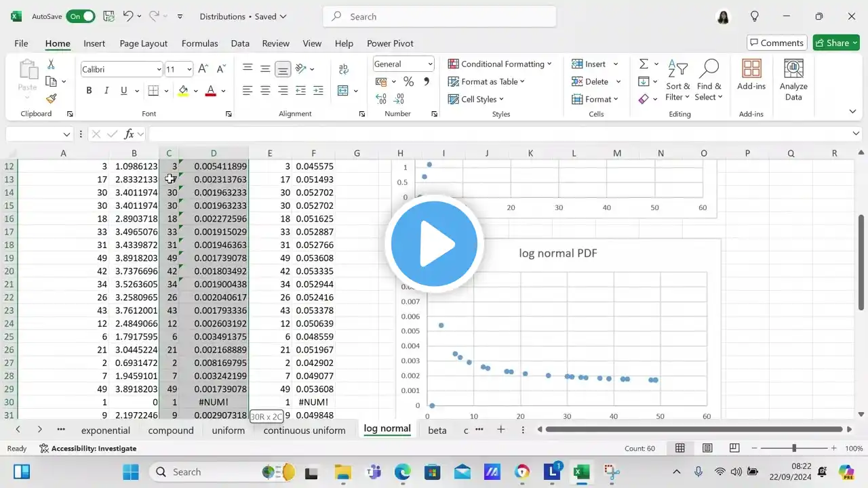Open the Find & Select menu

(709, 79)
